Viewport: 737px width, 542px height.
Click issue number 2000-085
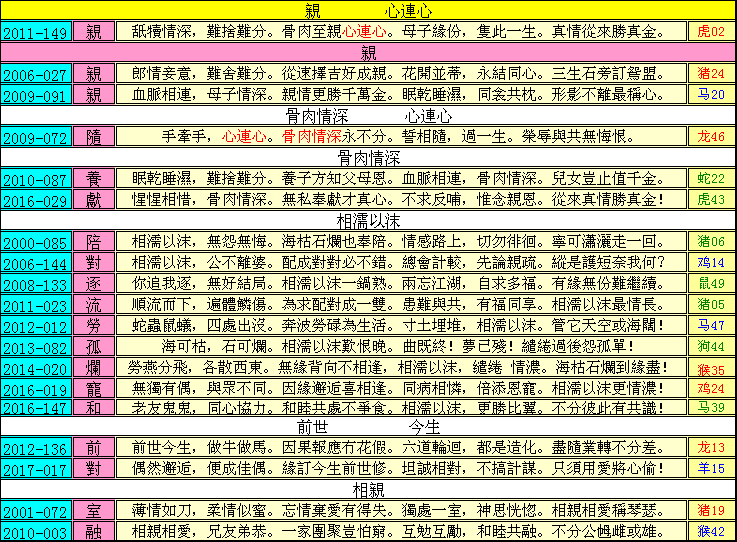(x=36, y=242)
